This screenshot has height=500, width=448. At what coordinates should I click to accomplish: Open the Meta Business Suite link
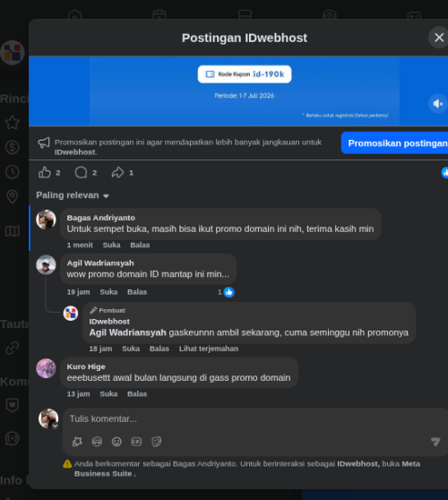[247, 469]
